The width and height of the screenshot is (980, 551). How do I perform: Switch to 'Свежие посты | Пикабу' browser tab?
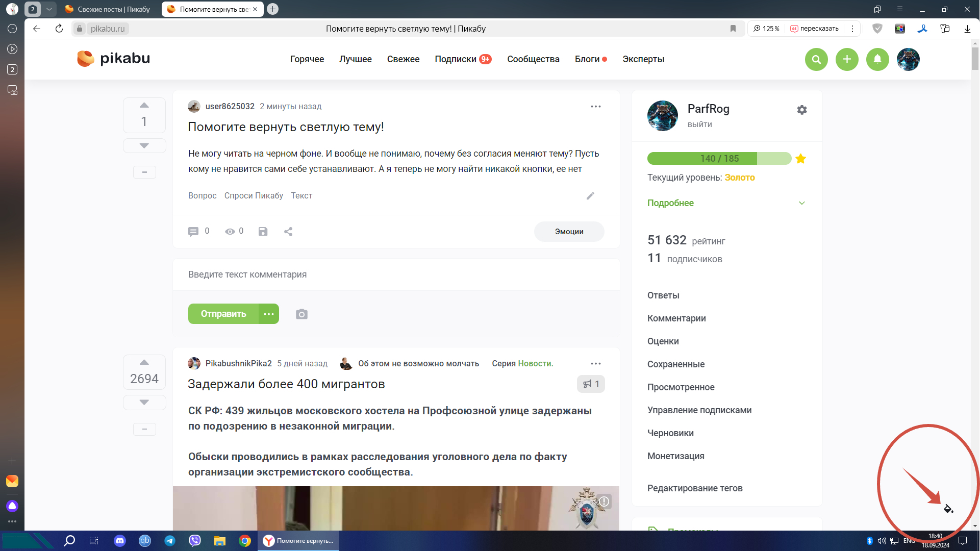tap(108, 9)
